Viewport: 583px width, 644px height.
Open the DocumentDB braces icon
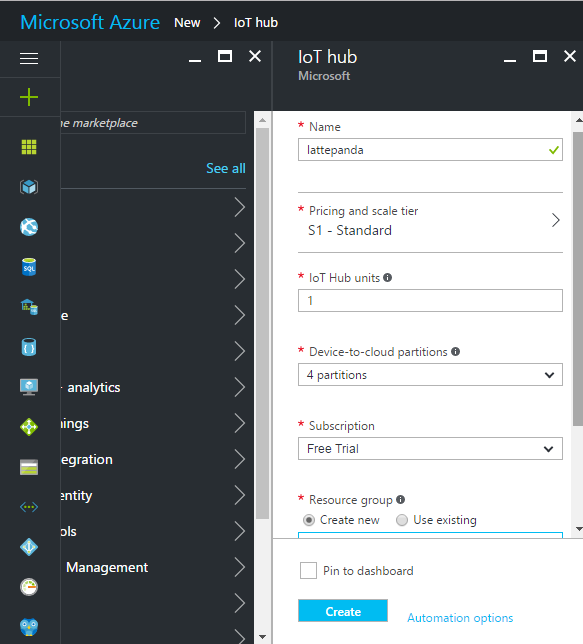pyautogui.click(x=29, y=347)
